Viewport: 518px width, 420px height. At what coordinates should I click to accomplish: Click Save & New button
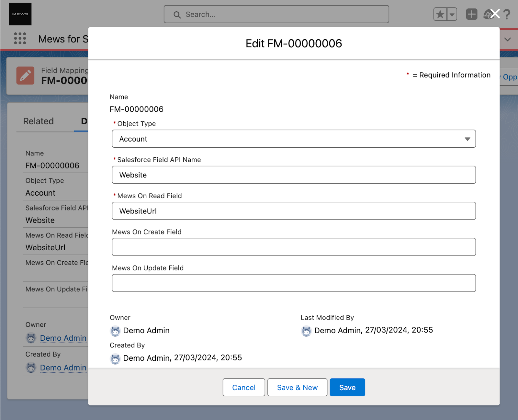[x=297, y=387]
